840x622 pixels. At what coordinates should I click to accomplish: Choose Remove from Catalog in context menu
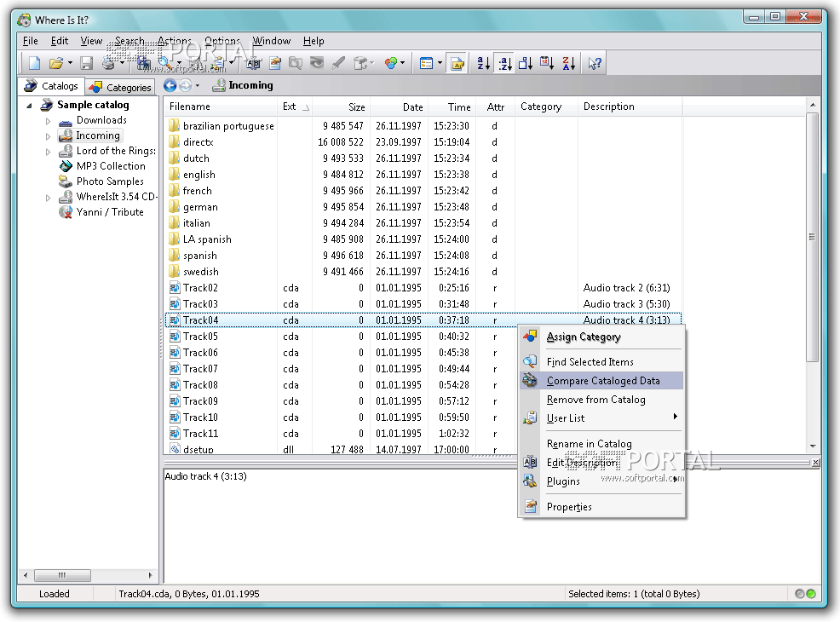click(x=601, y=400)
